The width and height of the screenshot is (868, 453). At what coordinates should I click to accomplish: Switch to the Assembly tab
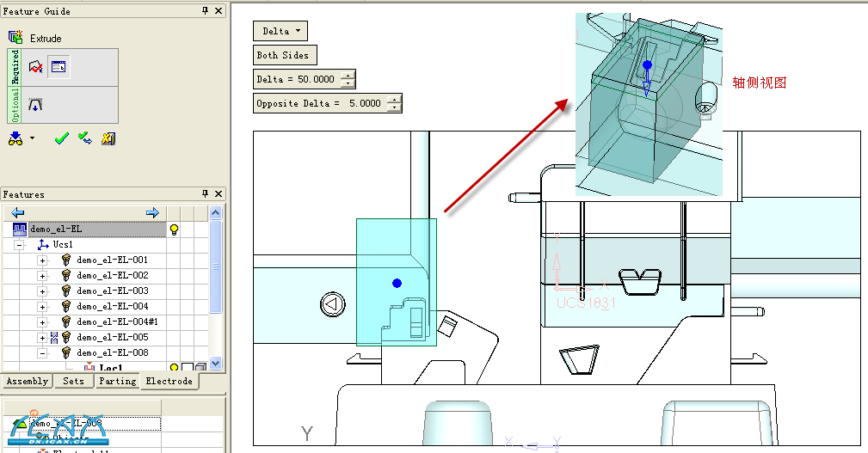pos(27,381)
